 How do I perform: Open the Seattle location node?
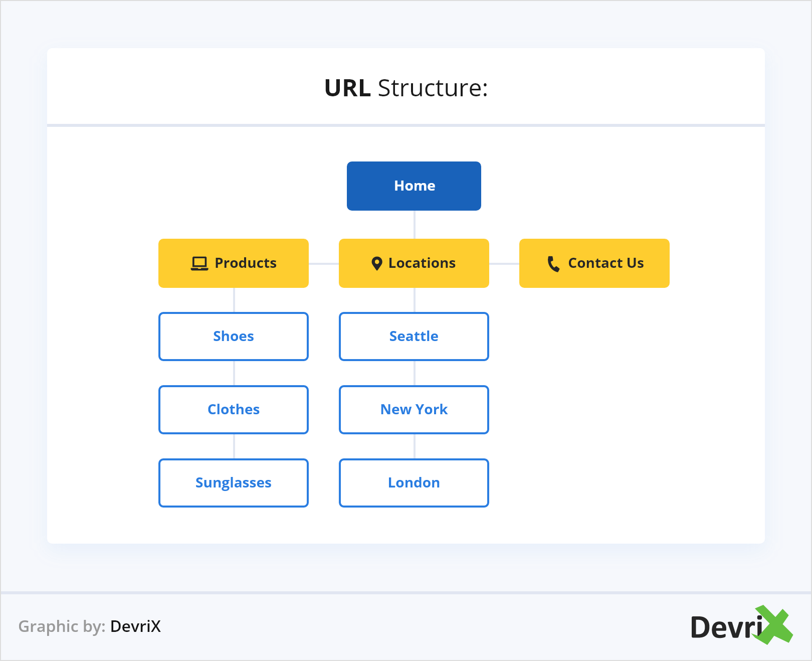[x=414, y=336]
